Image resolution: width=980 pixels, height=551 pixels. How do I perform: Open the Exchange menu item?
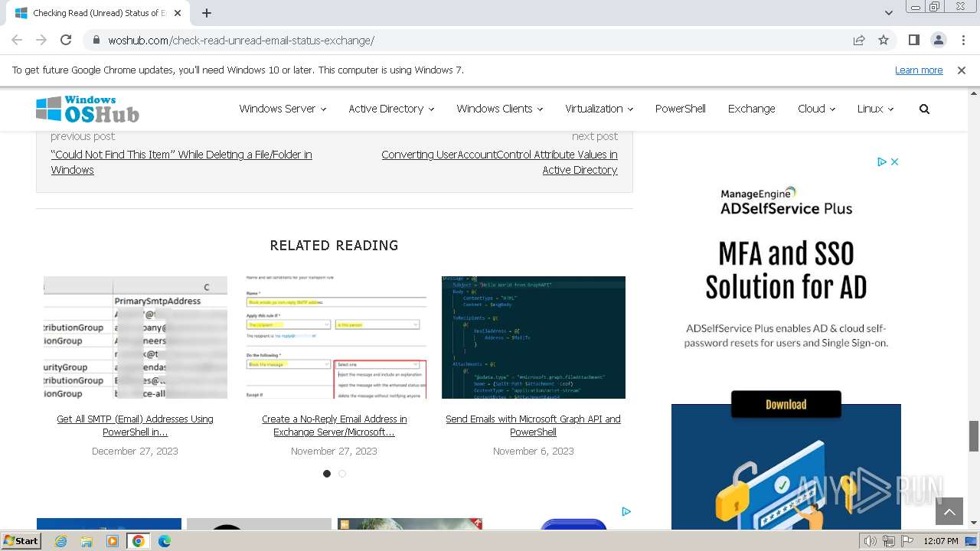[x=751, y=109]
